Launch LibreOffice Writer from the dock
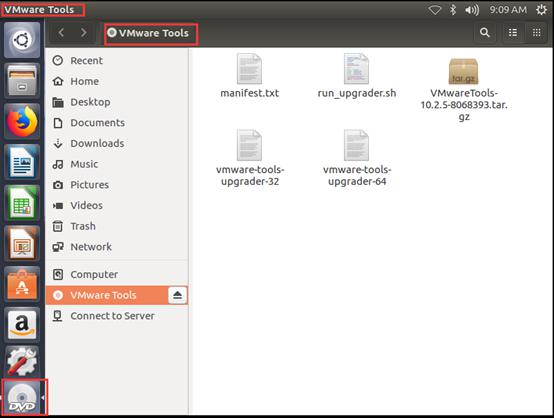Viewport: 554px width, 418px height. [22, 162]
